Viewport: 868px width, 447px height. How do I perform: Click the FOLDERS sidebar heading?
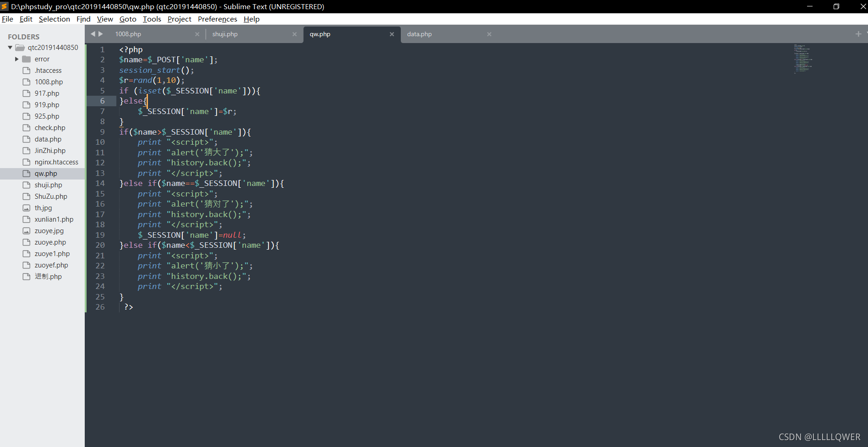tap(24, 37)
